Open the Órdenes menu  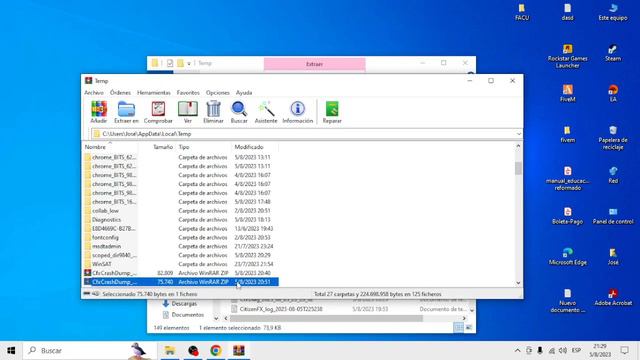[x=120, y=93]
